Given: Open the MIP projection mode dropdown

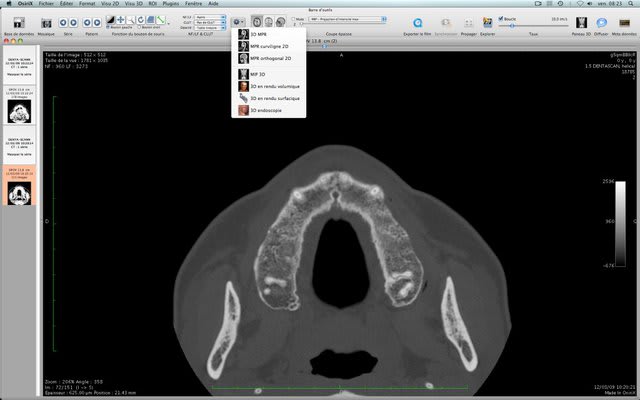Looking at the screenshot, I should coord(346,18).
